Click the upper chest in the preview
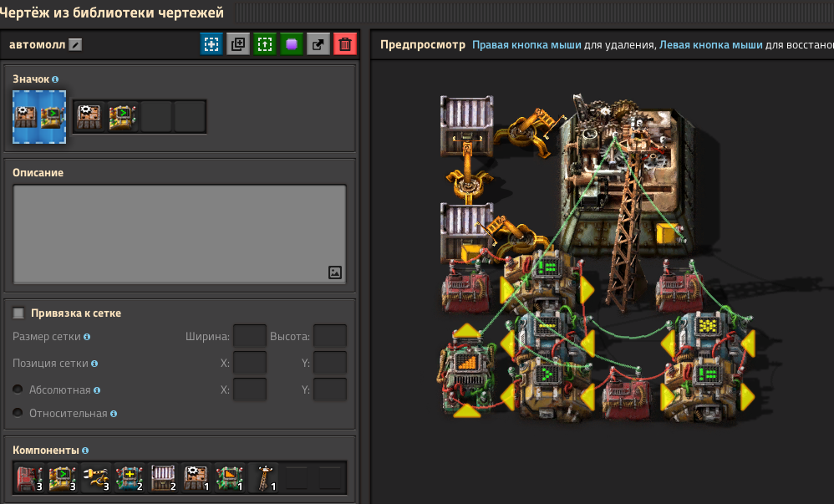The image size is (834, 504). 466,125
